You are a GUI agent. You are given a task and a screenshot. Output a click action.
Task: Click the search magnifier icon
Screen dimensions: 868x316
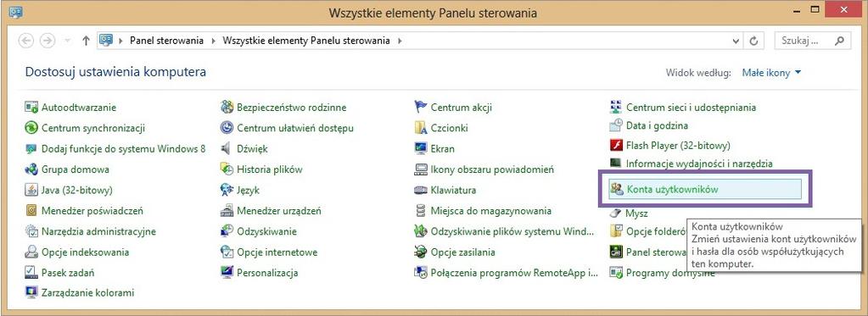coord(840,41)
